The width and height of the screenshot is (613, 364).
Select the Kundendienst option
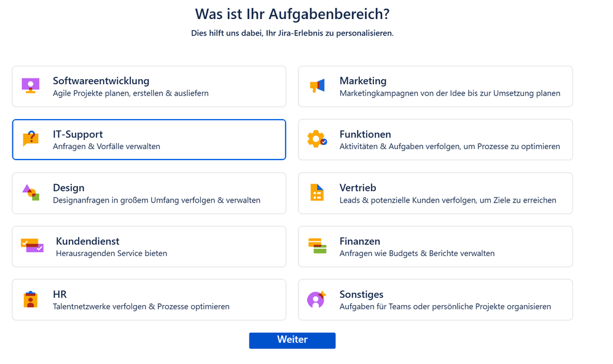[x=149, y=246]
